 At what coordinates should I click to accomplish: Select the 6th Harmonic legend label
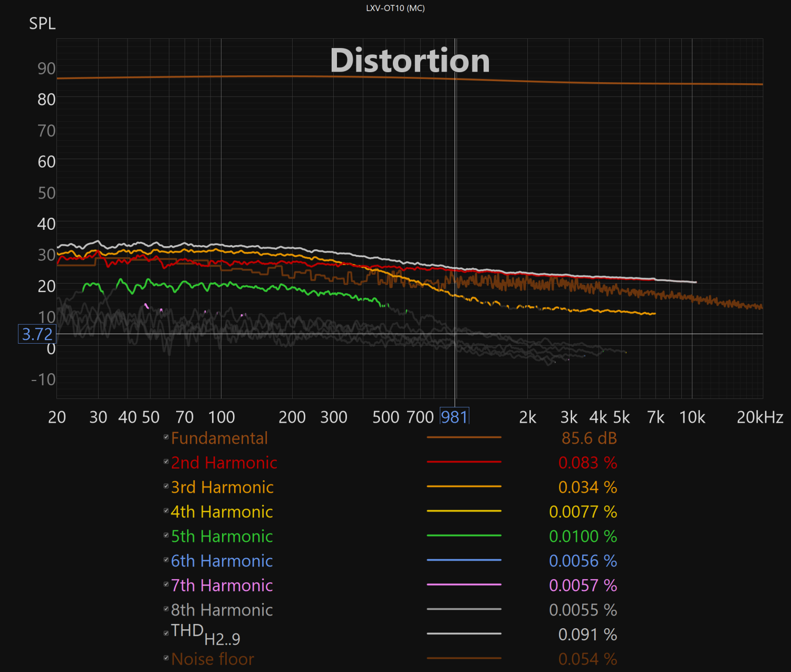coord(222,561)
